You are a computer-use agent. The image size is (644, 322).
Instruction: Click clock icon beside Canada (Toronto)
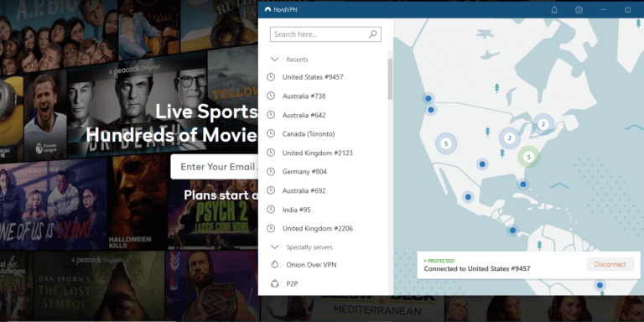(x=271, y=134)
